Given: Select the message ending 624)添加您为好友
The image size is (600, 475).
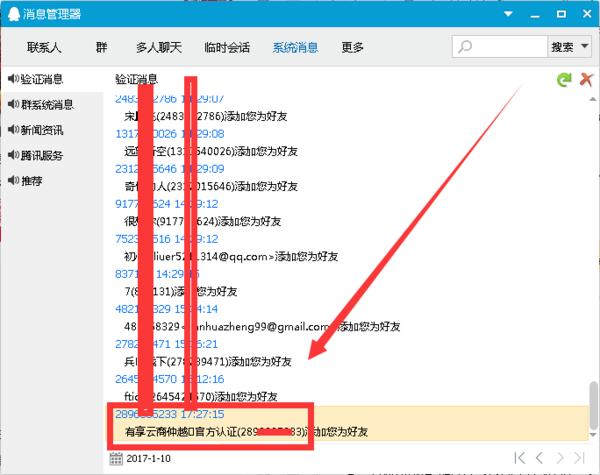Looking at the screenshot, I should coord(203,221).
